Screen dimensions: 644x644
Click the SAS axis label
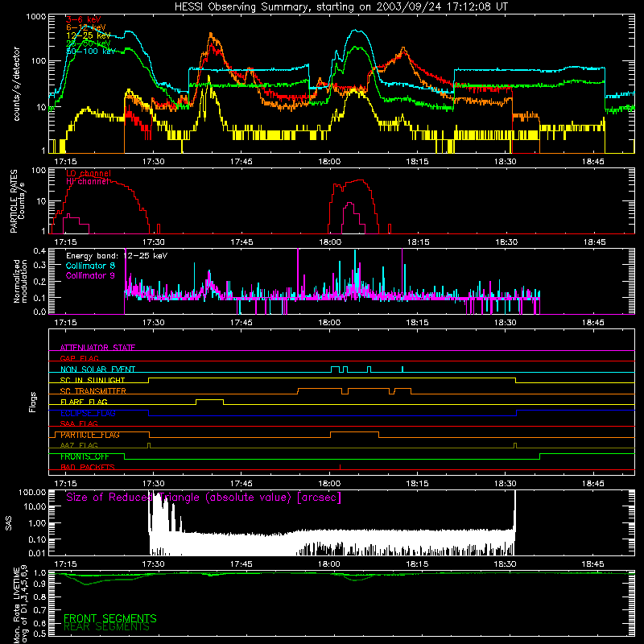(x=8, y=523)
